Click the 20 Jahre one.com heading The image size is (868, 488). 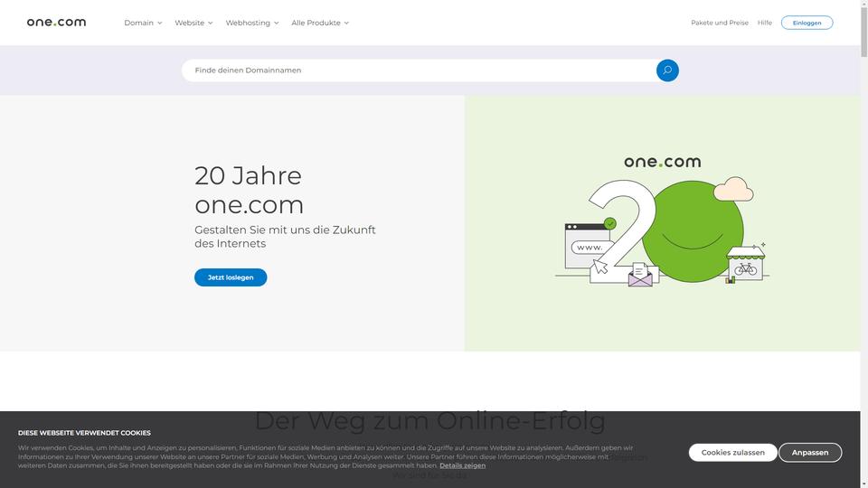click(x=250, y=190)
